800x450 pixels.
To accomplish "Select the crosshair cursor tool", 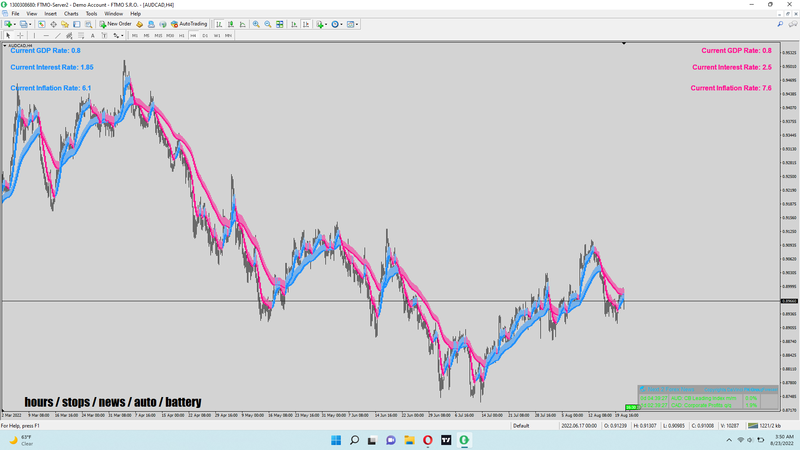I will pyautogui.click(x=20, y=36).
